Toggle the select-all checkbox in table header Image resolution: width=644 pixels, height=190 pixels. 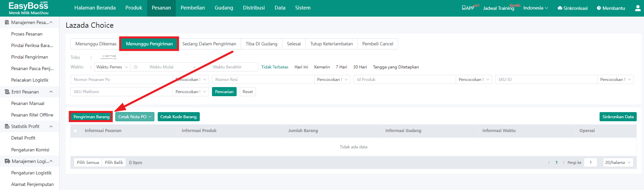click(75, 131)
